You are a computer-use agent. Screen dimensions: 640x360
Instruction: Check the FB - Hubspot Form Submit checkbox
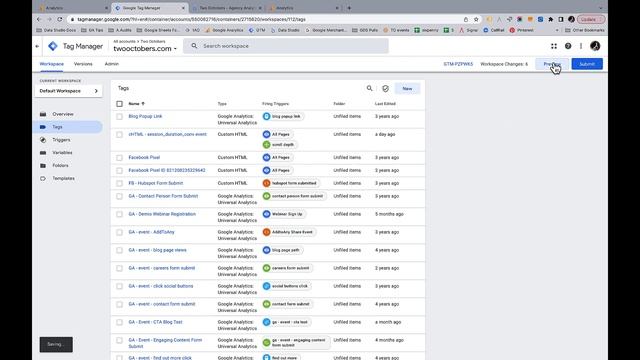119,183
